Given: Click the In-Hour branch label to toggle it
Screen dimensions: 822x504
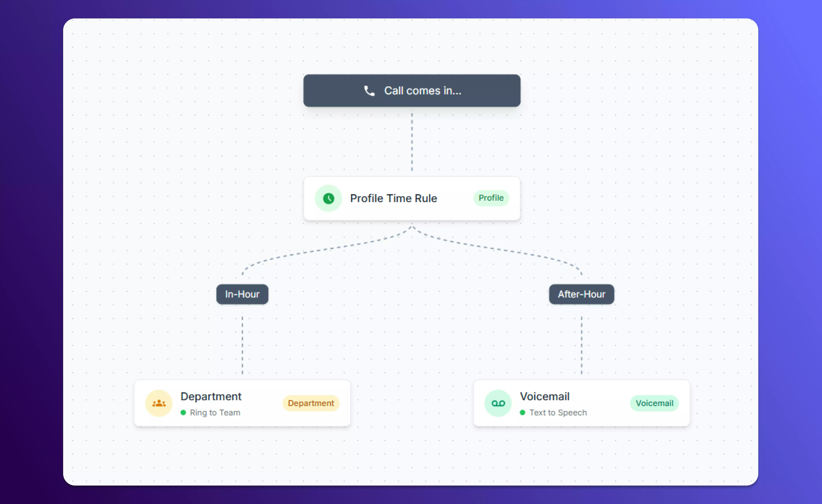Looking at the screenshot, I should point(242,294).
